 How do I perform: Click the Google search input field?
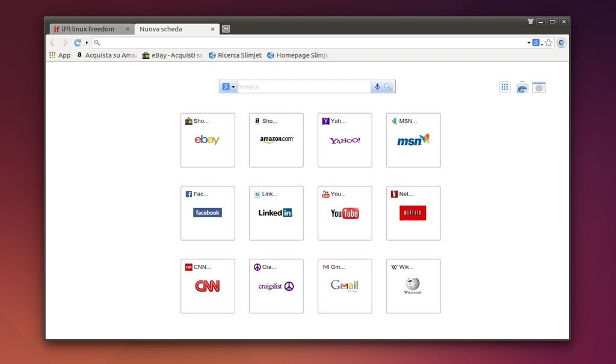[303, 87]
